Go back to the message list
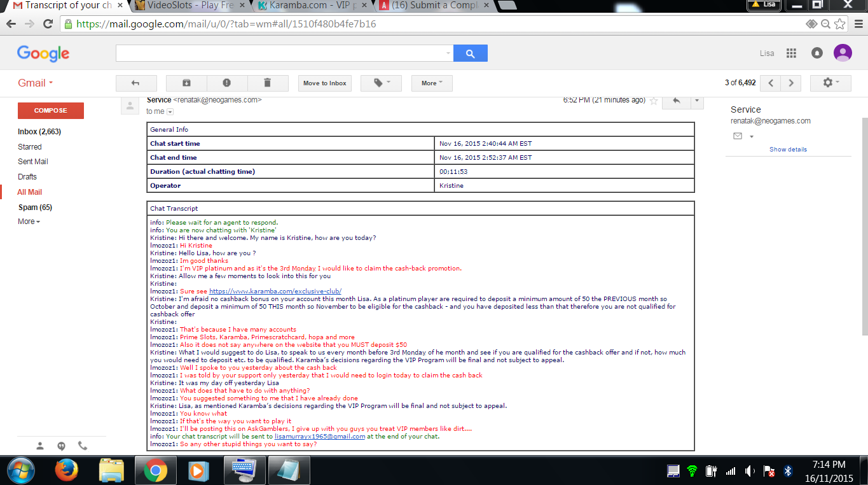 [135, 83]
